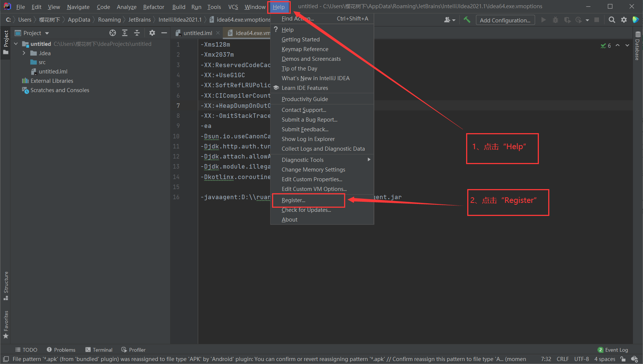The height and width of the screenshot is (364, 643).
Task: Open the Refactor menu
Action: (x=153, y=7)
